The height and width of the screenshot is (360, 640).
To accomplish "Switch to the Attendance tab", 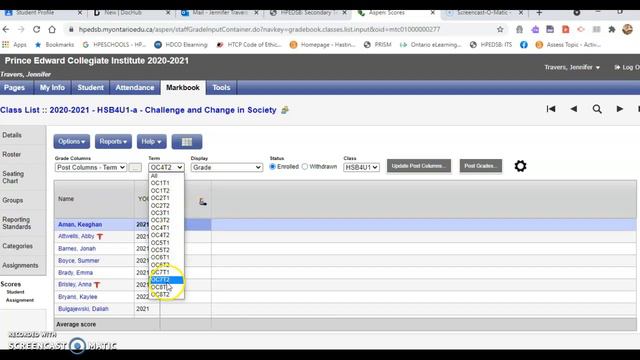I will click(135, 88).
